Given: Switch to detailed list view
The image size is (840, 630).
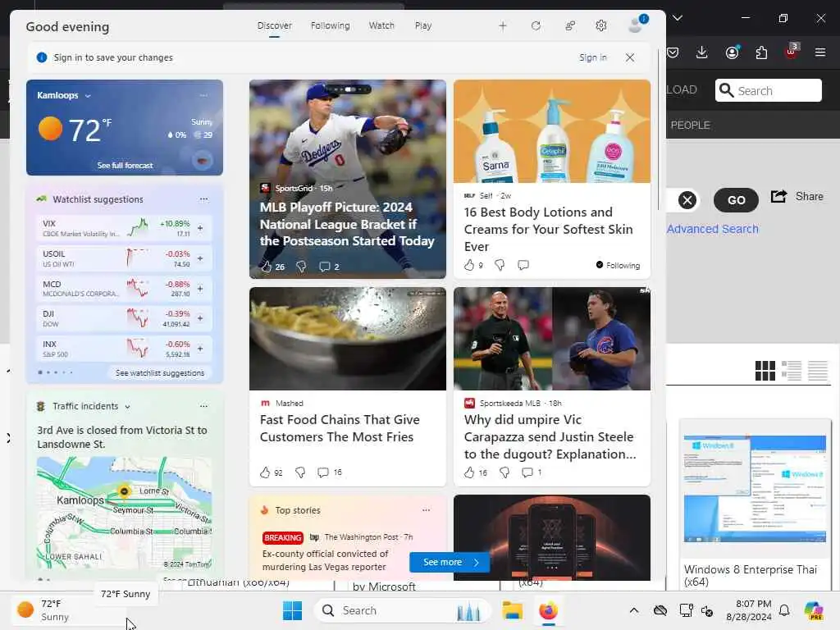Looking at the screenshot, I should (792, 370).
